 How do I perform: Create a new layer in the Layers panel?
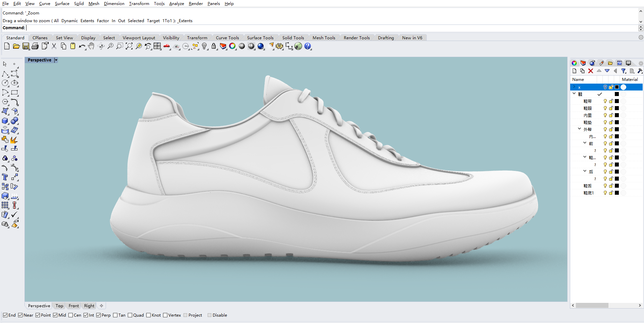[x=575, y=71]
